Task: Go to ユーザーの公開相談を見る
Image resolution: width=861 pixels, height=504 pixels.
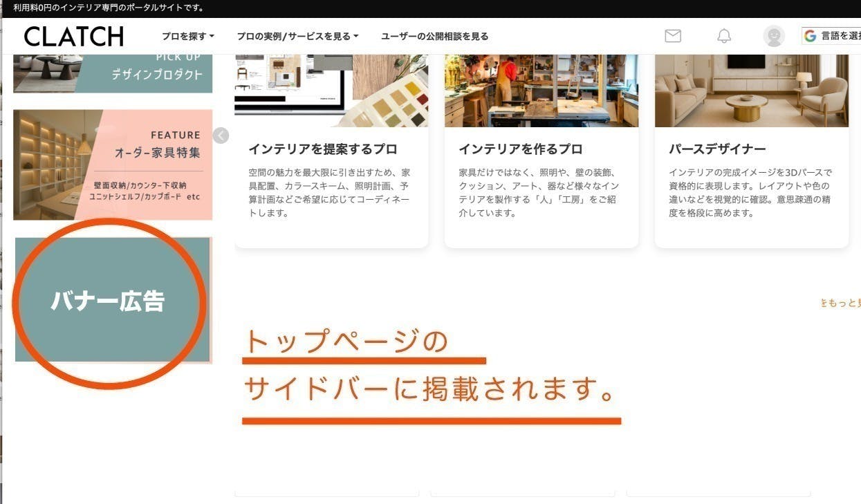Action: point(434,37)
